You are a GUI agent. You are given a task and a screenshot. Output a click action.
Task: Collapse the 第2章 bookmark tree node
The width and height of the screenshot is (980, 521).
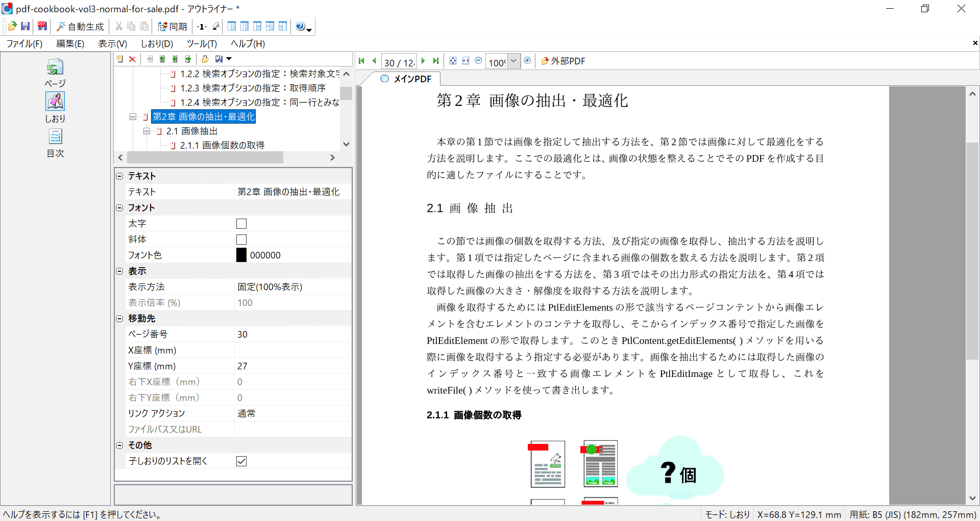click(133, 117)
